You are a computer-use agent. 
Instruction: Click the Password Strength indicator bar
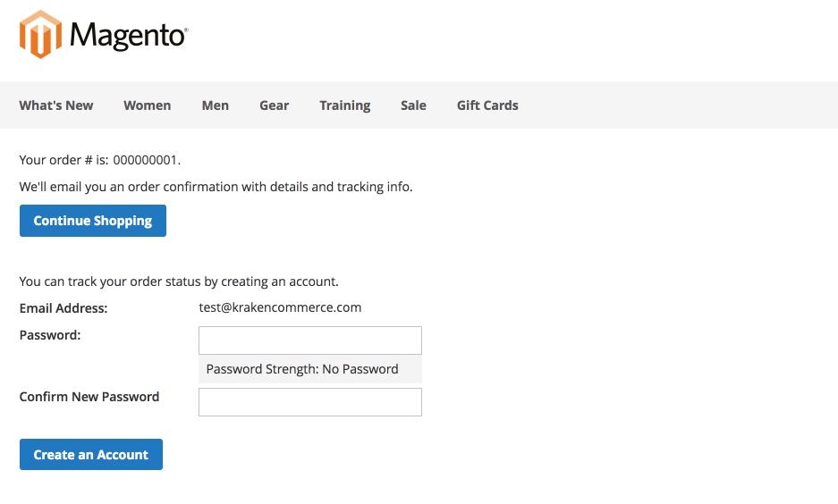[x=310, y=369]
